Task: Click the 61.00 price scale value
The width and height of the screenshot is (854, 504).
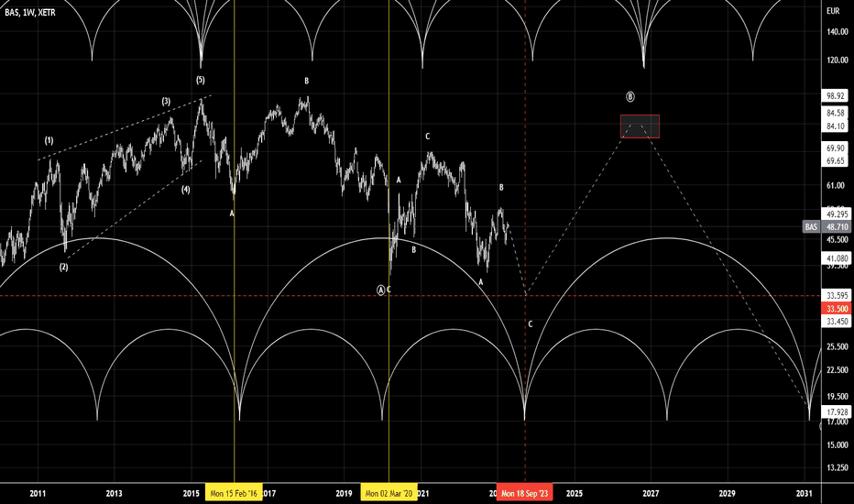Action: coord(835,186)
